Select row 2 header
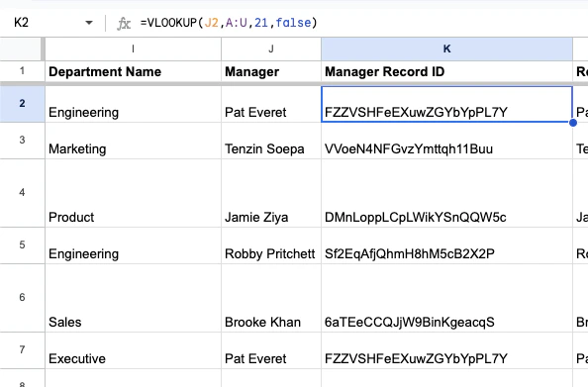 [22, 104]
